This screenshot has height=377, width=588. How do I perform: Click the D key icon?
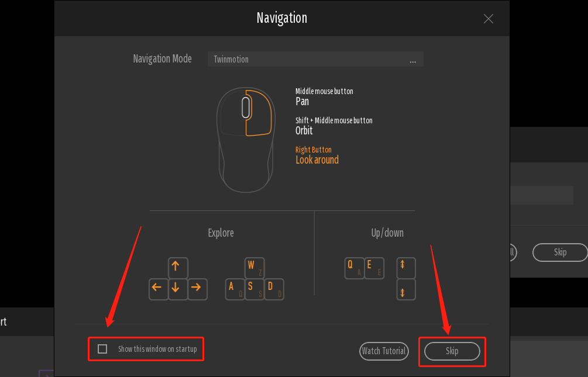tap(274, 289)
